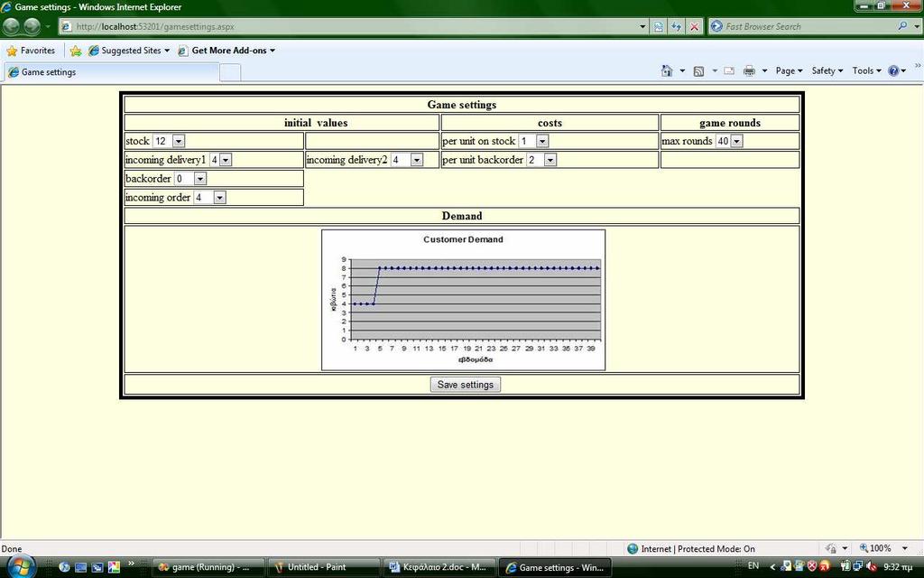Image resolution: width=924 pixels, height=578 pixels.
Task: Click the EN language indicator
Action: [x=753, y=566]
